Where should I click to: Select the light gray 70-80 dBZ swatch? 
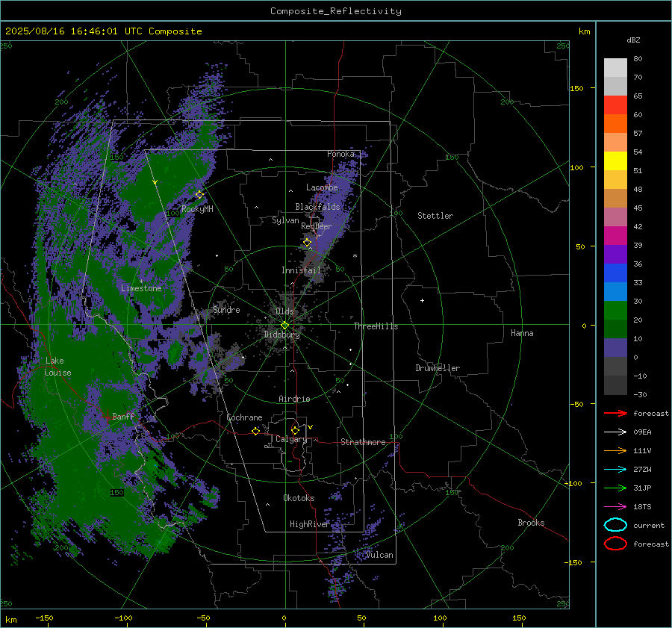click(615, 67)
